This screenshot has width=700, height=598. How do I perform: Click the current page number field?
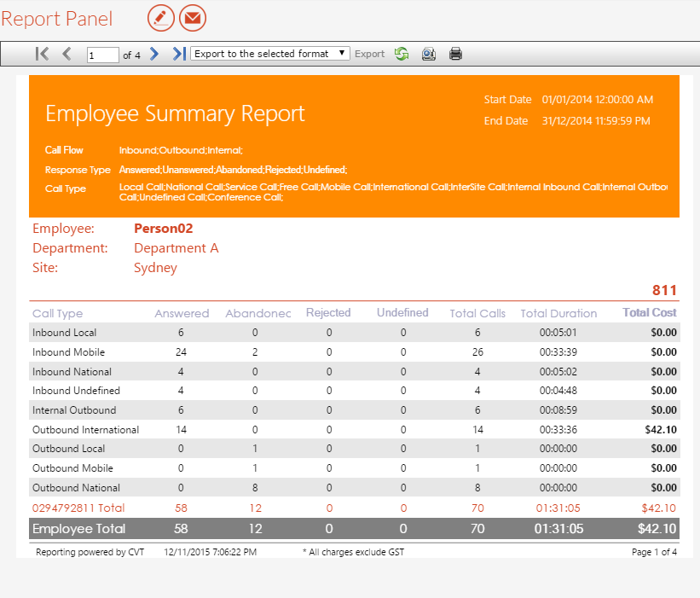pos(102,55)
